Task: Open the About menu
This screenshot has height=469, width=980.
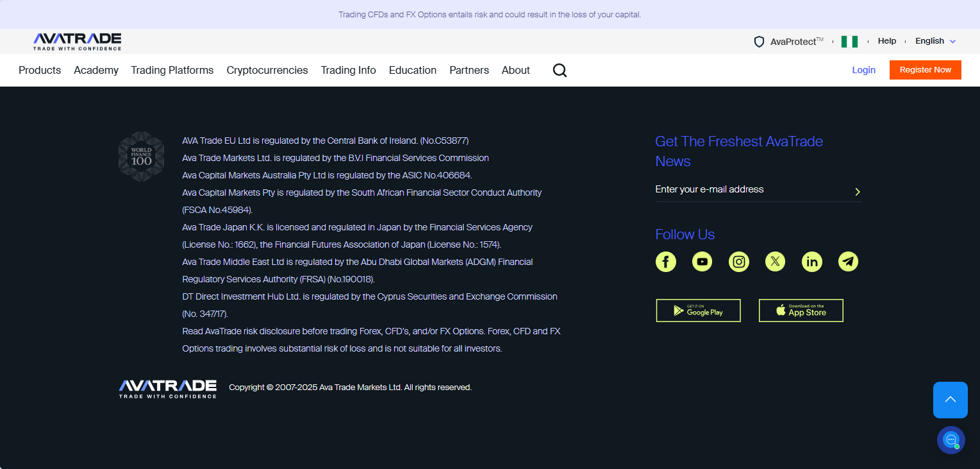Action: click(x=516, y=71)
